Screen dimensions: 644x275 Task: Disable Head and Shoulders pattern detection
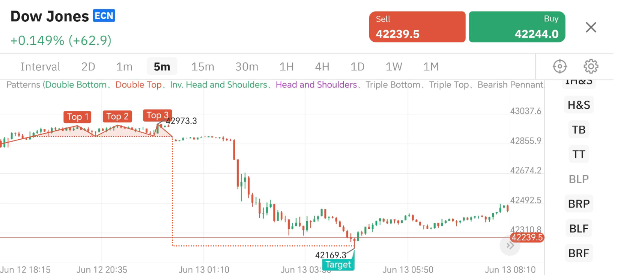tap(316, 84)
